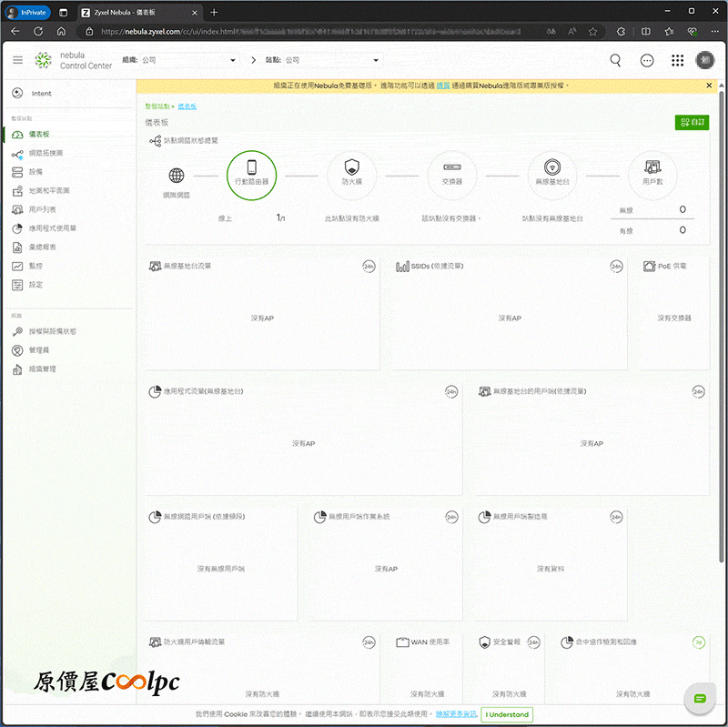Open 24h range on 無線用戶端作業系統 widget

click(451, 517)
